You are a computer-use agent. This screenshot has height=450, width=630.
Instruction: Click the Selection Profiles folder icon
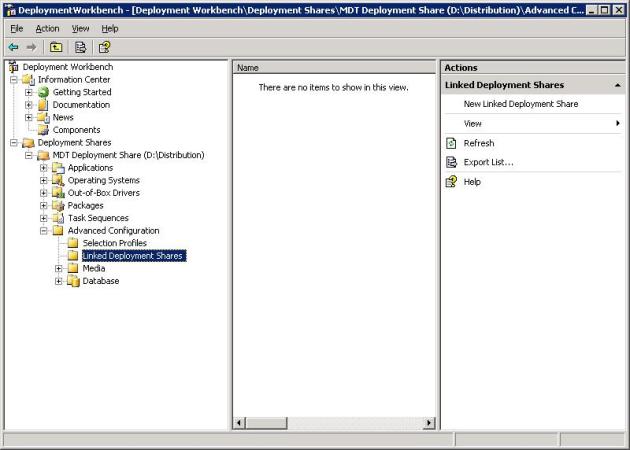(73, 243)
